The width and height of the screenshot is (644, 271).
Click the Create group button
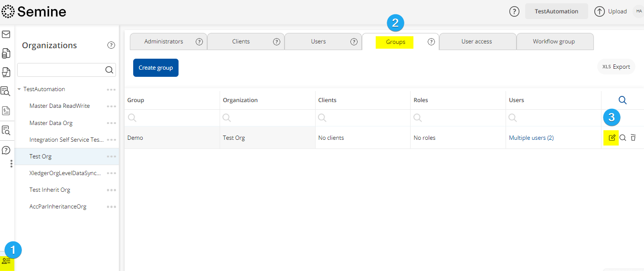pos(156,68)
